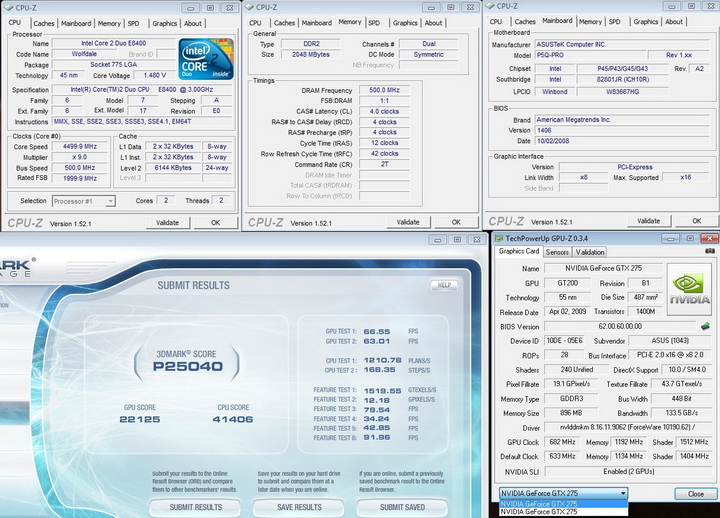Click Core Speed value 4499.9 MHz
The width and height of the screenshot is (720, 518).
click(x=80, y=146)
